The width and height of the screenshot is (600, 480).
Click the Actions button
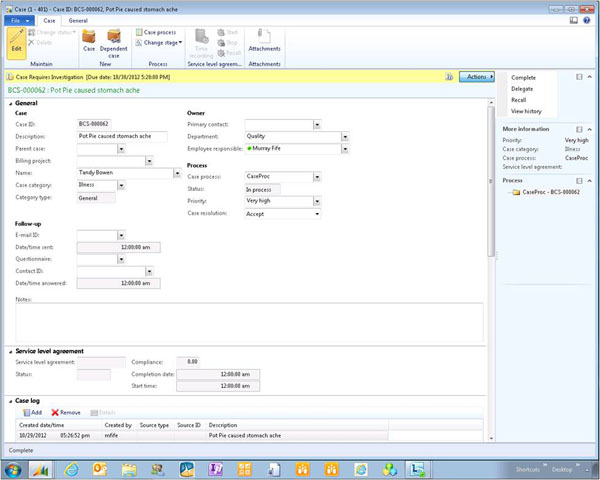click(x=479, y=76)
